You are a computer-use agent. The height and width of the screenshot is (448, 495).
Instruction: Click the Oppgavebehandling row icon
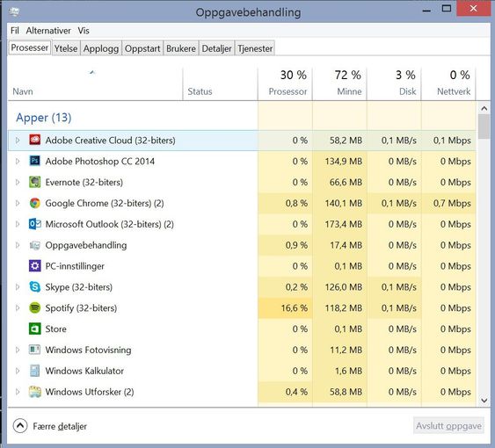tap(34, 245)
